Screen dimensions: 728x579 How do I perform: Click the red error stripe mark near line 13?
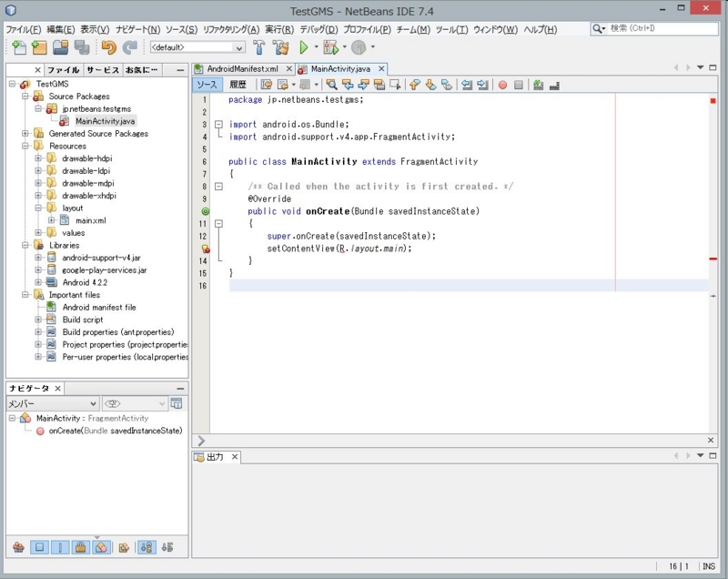click(x=713, y=259)
